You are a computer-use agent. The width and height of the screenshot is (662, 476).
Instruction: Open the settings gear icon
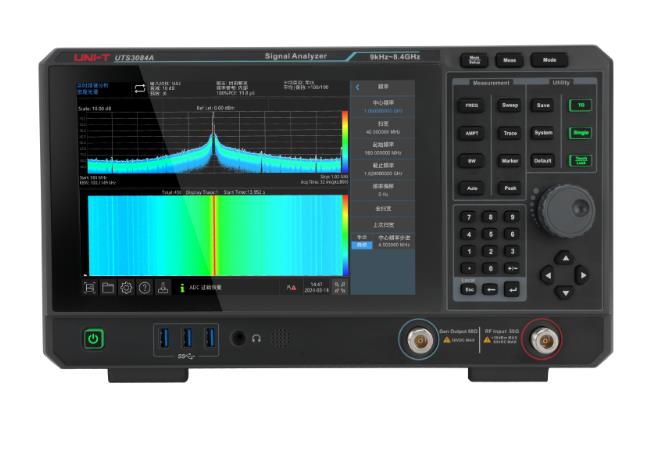(126, 287)
